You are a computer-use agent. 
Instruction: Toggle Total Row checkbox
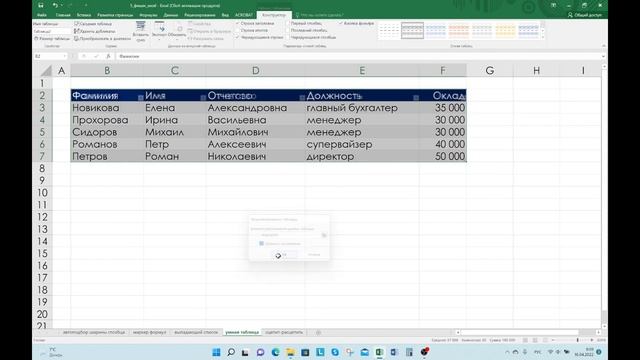[x=238, y=30]
